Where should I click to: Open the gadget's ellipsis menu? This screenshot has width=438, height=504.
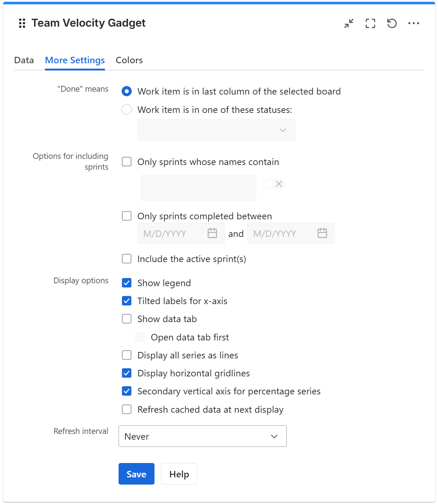click(414, 23)
